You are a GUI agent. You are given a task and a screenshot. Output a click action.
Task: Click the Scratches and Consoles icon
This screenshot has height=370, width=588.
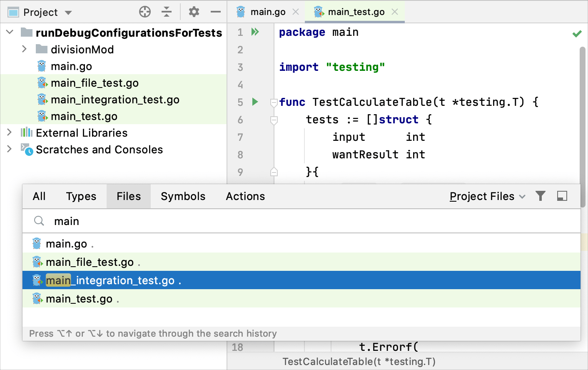[27, 149]
